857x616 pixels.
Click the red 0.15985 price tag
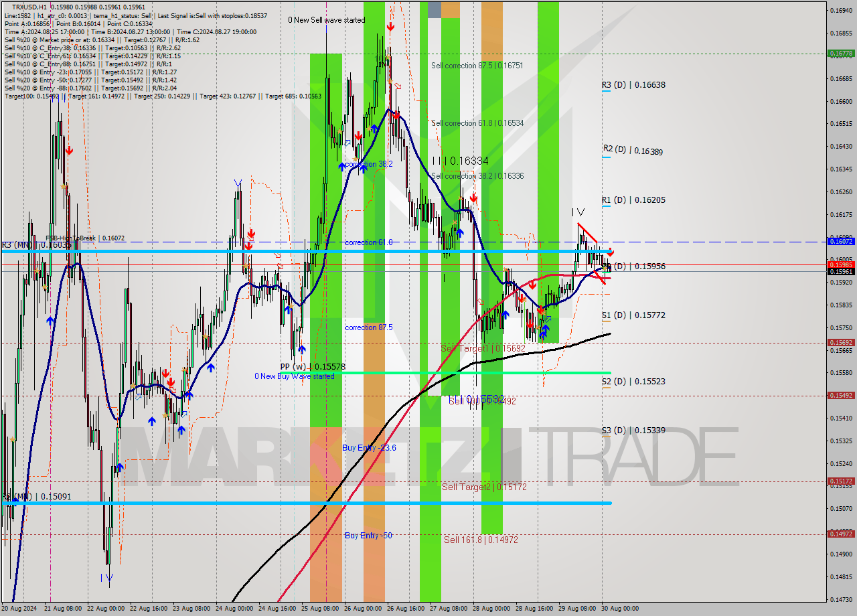click(841, 264)
